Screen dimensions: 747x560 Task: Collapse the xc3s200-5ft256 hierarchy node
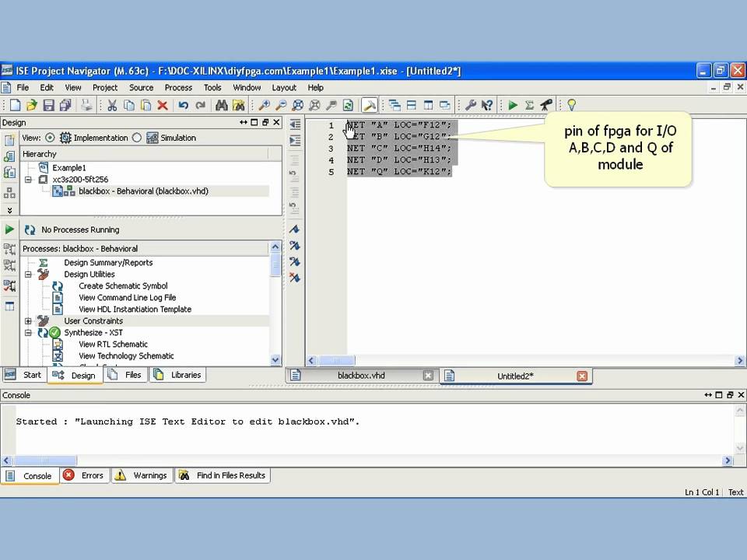click(x=29, y=180)
